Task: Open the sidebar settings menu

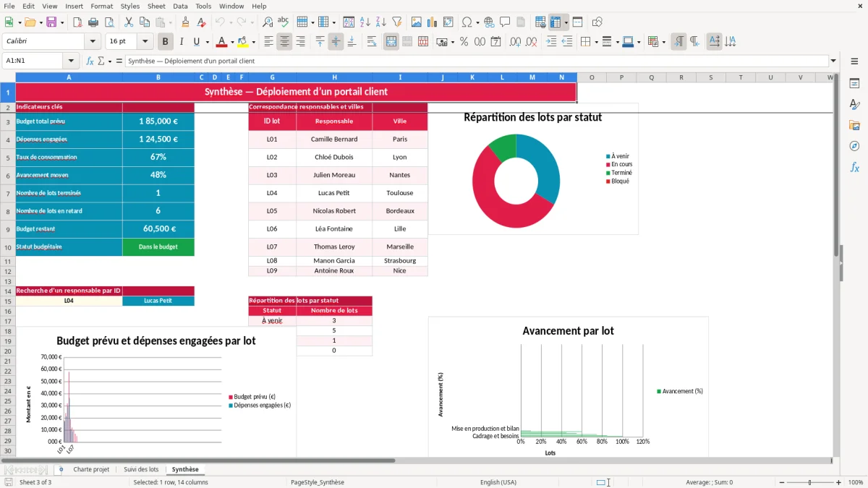Action: coord(854,61)
